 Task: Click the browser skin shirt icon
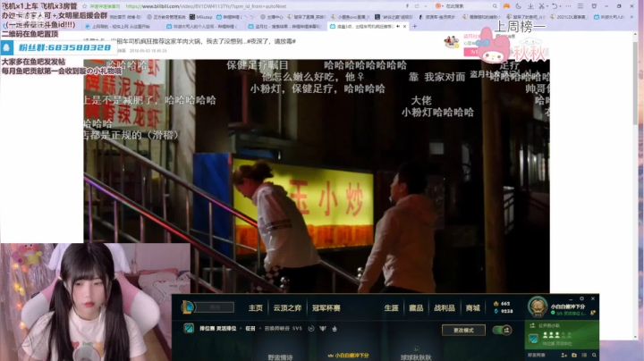[x=594, y=6]
